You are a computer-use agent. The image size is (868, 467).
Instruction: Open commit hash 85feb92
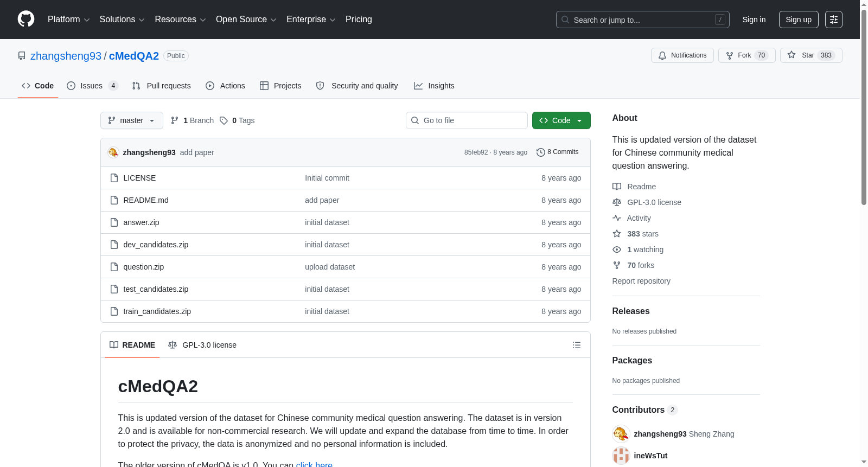(x=476, y=152)
